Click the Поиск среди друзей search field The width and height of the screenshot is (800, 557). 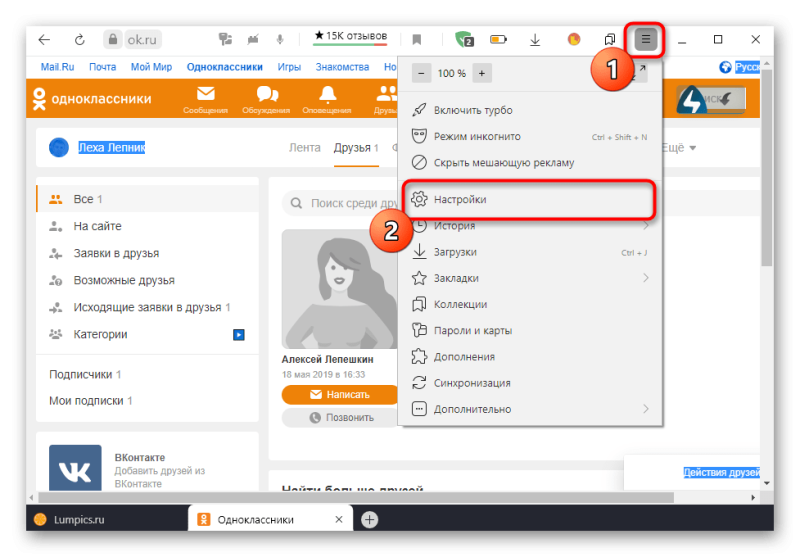point(340,203)
